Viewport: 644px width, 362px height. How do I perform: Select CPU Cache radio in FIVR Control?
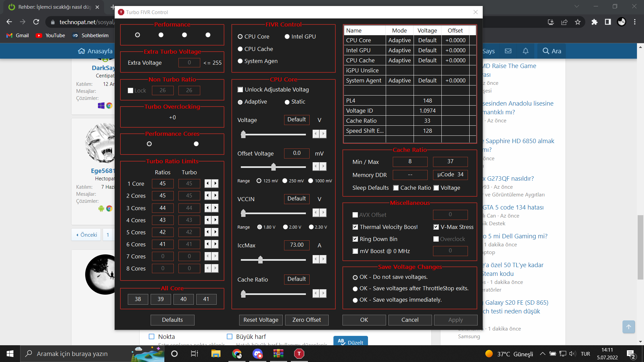click(240, 49)
